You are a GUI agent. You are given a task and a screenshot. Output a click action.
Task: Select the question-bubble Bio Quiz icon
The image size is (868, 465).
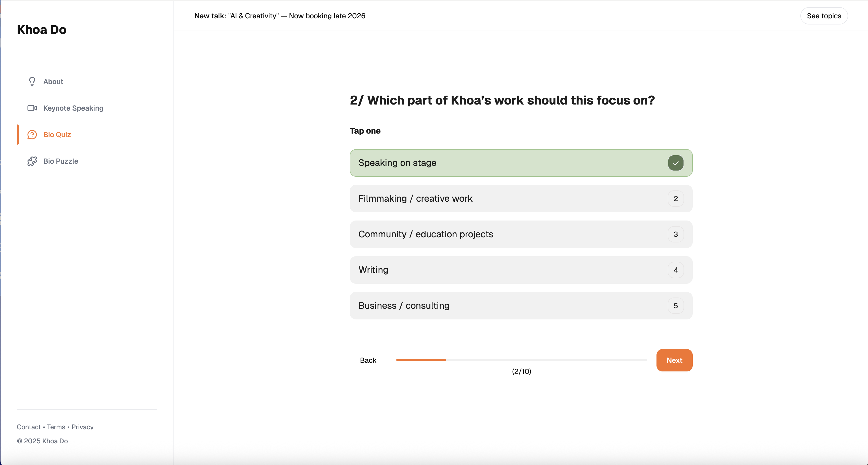(32, 134)
